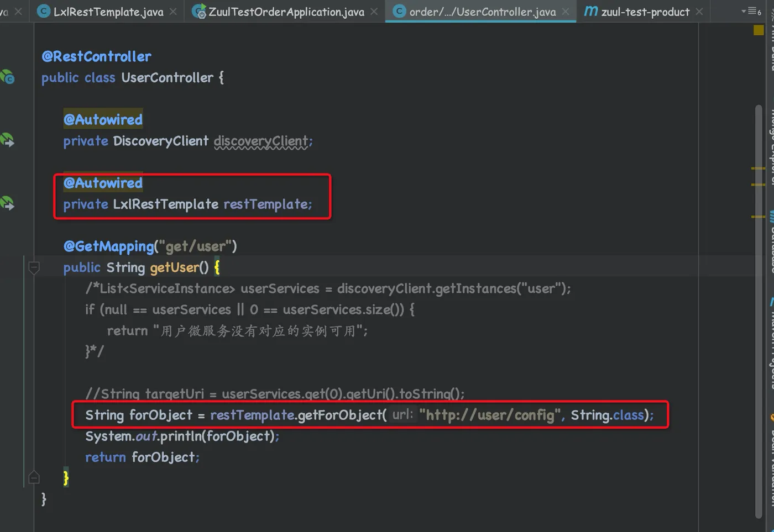
Task: Close the UserController.java tab
Action: click(x=566, y=12)
